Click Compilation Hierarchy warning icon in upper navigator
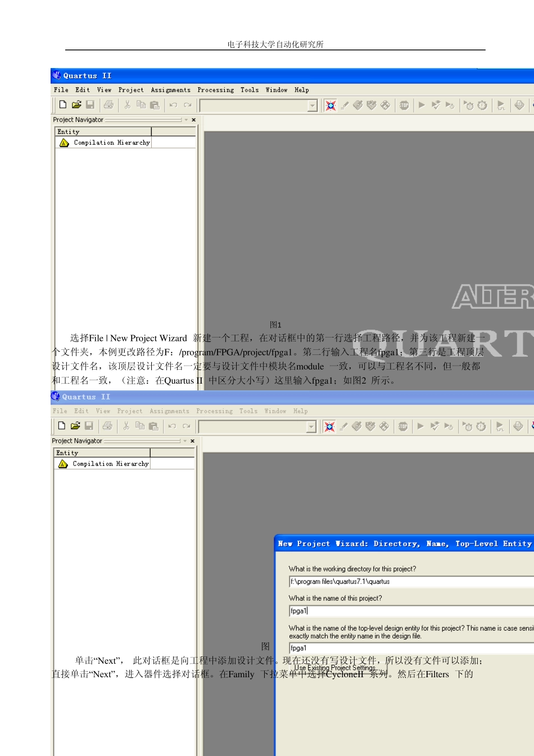This screenshot has height=756, width=534. tap(64, 143)
